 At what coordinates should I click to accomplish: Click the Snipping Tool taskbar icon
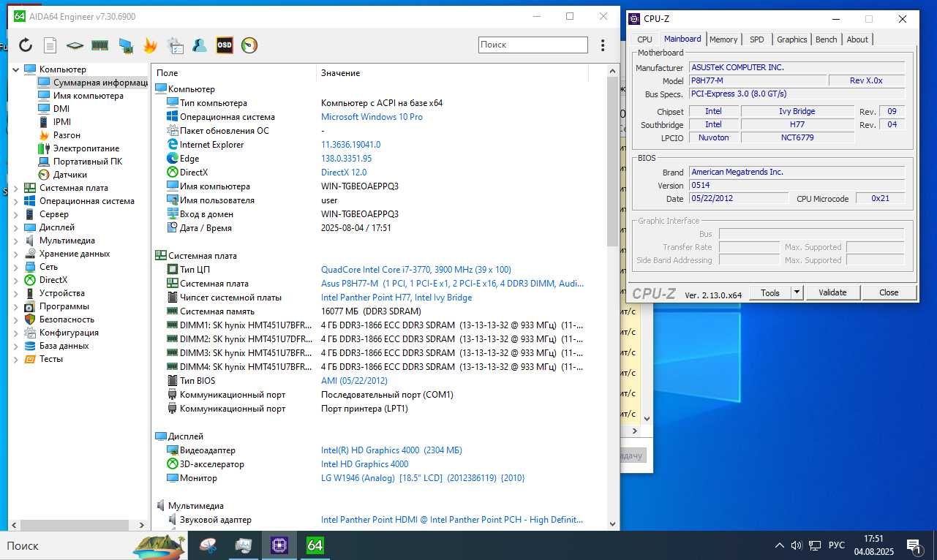click(208, 545)
